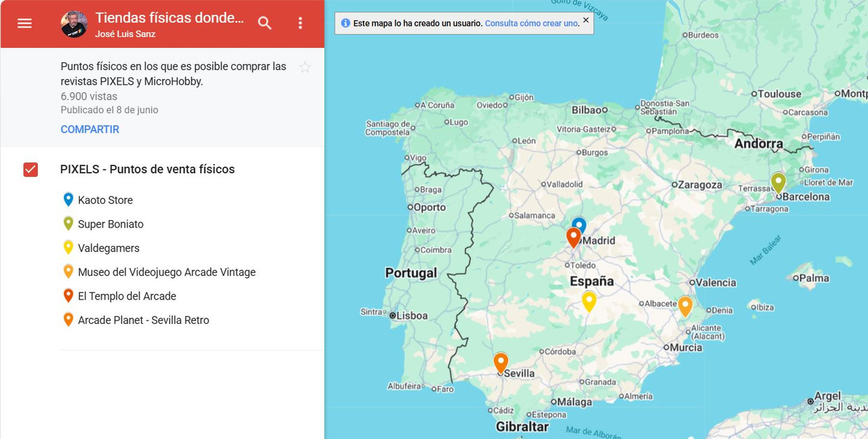The image size is (868, 439).
Task: Click the orange pin beside Arcade Planet
Action: pos(68,320)
